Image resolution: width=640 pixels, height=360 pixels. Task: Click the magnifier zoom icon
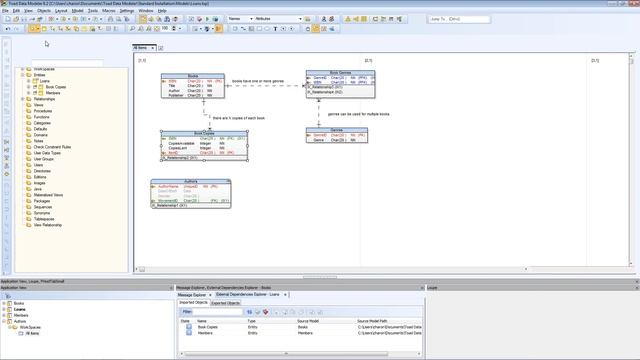132,29
